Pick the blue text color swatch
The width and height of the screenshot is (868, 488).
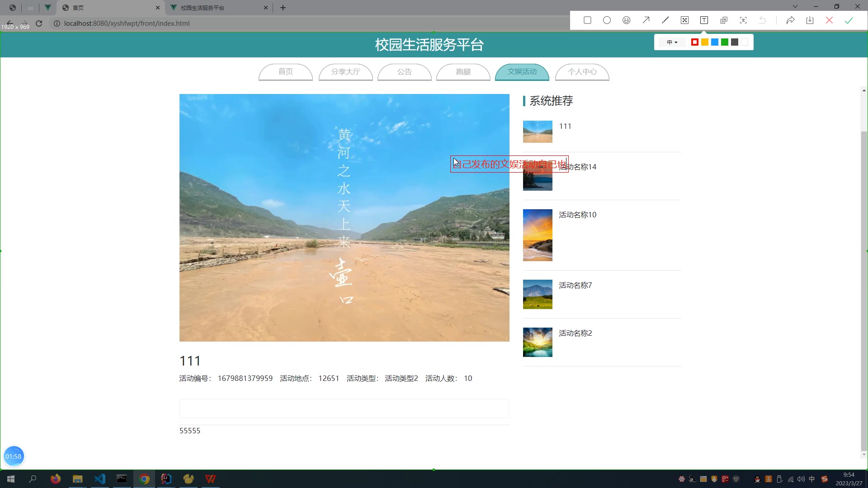point(715,42)
